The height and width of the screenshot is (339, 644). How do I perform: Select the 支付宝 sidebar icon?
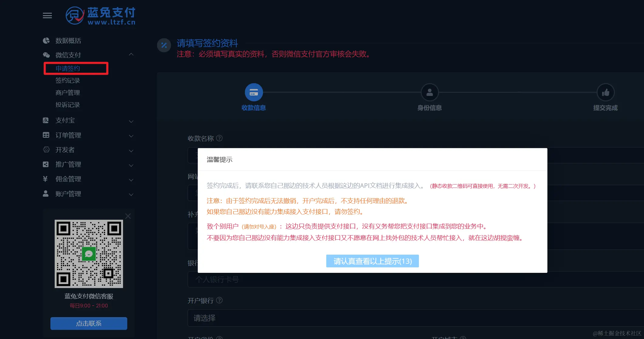(46, 120)
